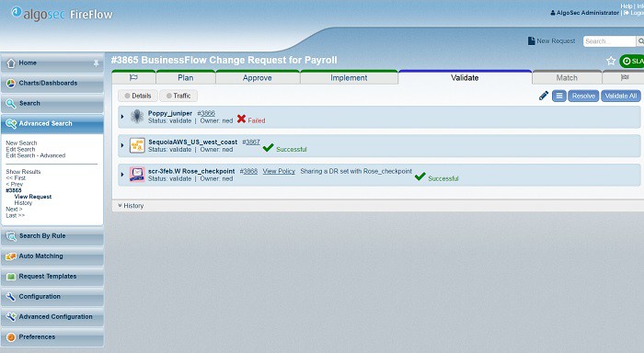The height and width of the screenshot is (353, 644).
Task: Click the pencil edit icon
Action: pyautogui.click(x=544, y=96)
